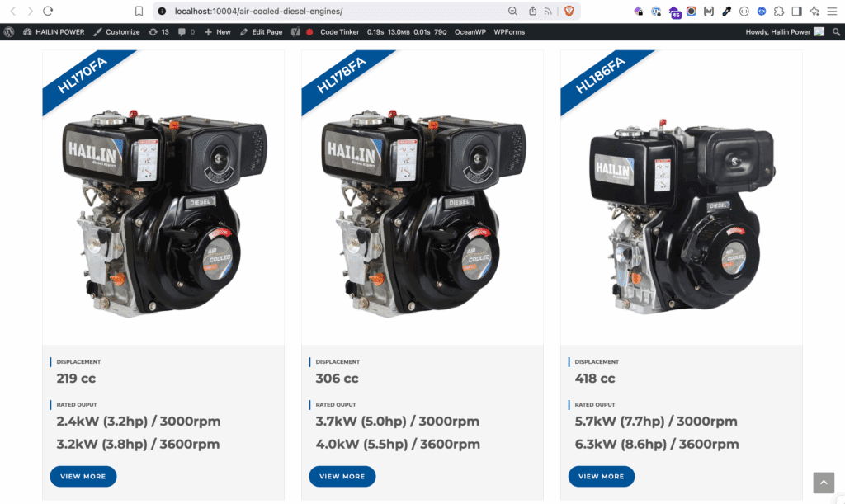
Task: Click the HL186FA engine image
Action: pos(682,216)
